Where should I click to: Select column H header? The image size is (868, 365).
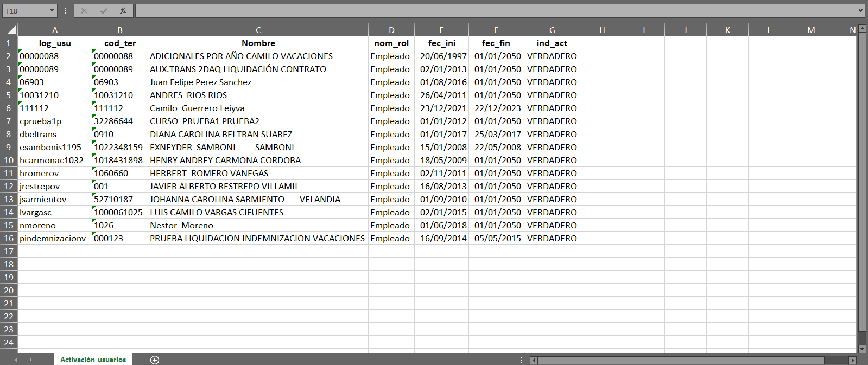pyautogui.click(x=602, y=30)
